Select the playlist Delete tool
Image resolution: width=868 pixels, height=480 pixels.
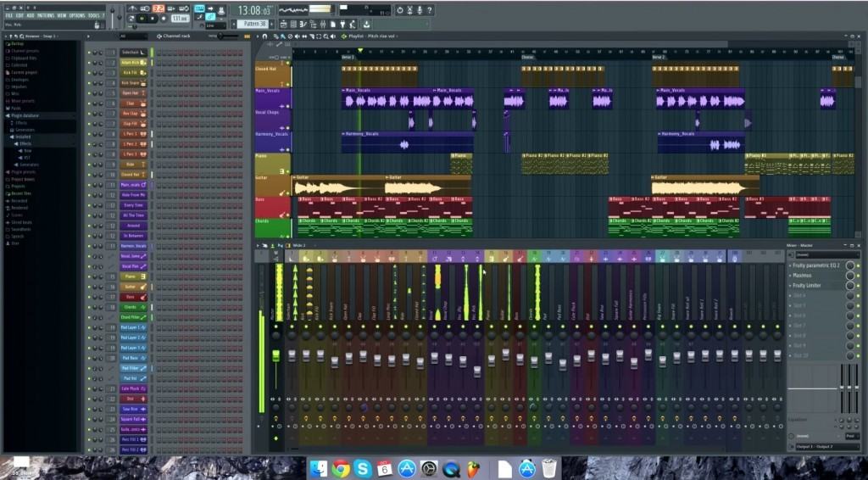[290, 36]
